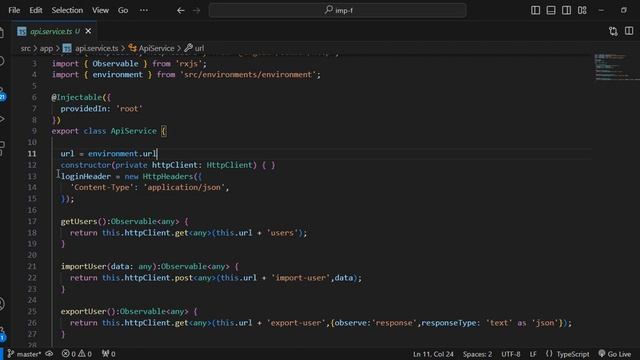The height and width of the screenshot is (360, 640).
Task: Click Observable in the line 3 import
Action: 115,64
